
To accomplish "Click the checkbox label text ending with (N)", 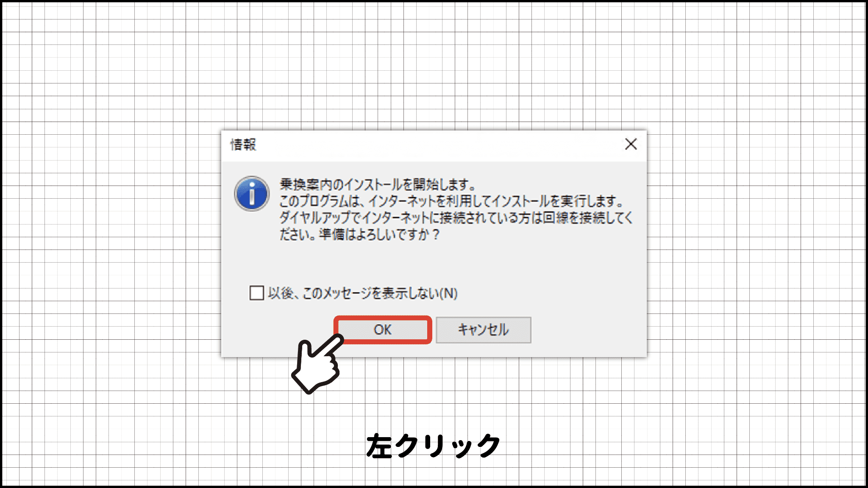I will click(x=363, y=293).
